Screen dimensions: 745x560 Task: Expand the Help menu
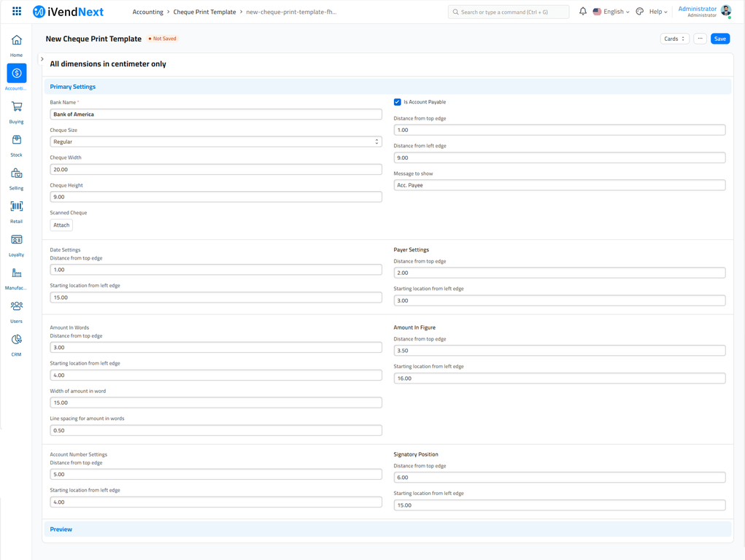pyautogui.click(x=658, y=12)
